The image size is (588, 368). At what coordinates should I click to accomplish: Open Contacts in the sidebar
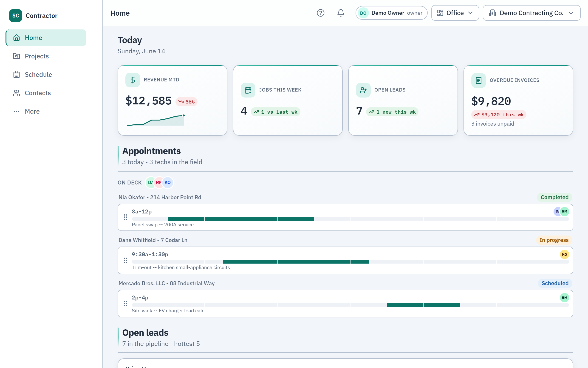coord(46,93)
